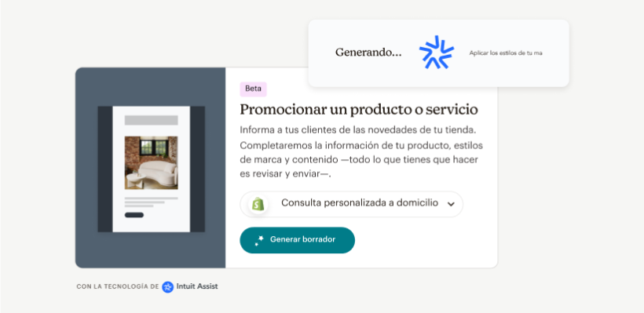Click the sparkle icon in Generar borrador
The height and width of the screenshot is (313, 644).
(259, 240)
